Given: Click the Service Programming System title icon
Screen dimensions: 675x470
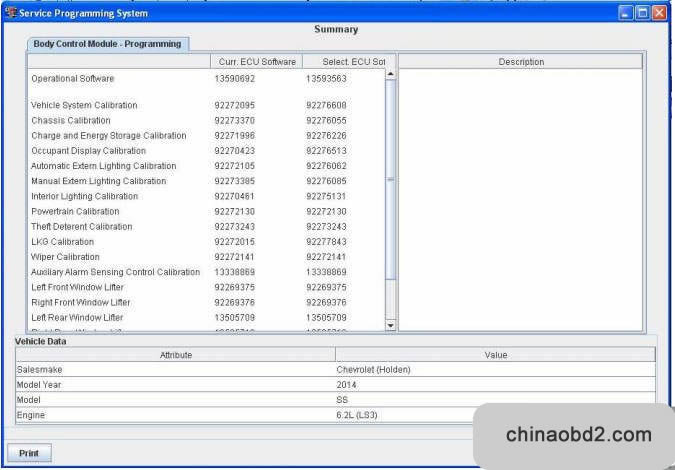Looking at the screenshot, I should pyautogui.click(x=11, y=12).
